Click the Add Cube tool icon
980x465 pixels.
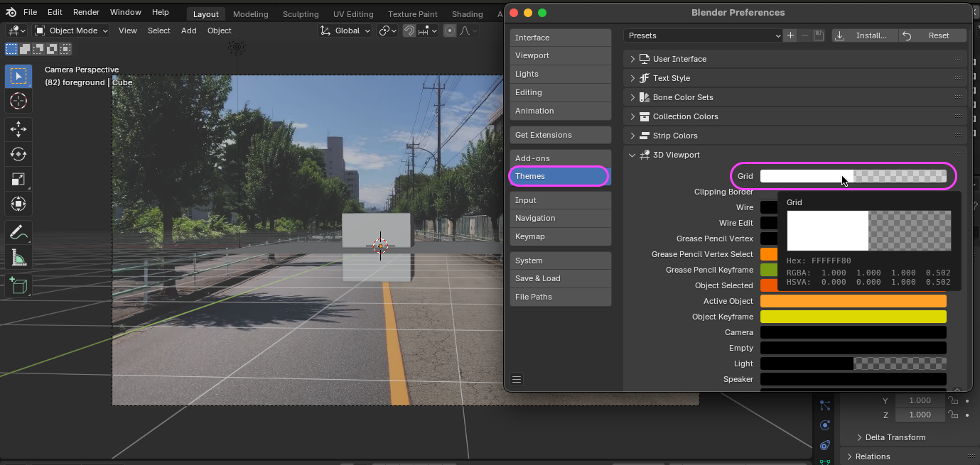18,285
